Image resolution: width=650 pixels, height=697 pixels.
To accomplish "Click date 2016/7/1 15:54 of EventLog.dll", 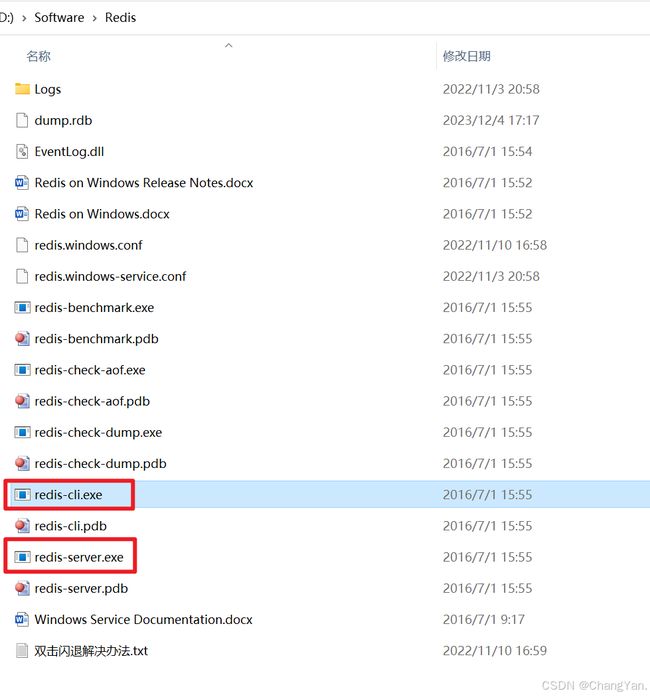I will 487,152.
